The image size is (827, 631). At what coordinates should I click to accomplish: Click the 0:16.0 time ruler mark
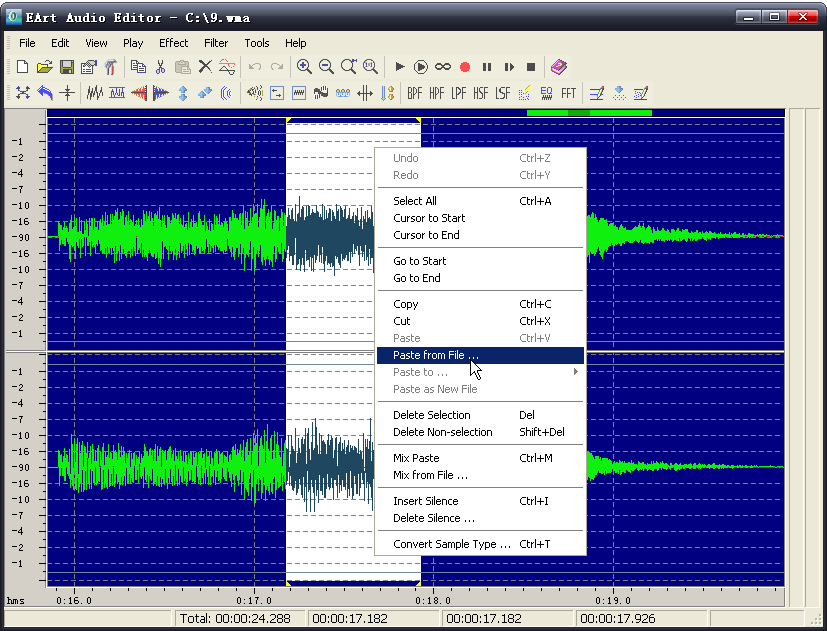tap(74, 600)
